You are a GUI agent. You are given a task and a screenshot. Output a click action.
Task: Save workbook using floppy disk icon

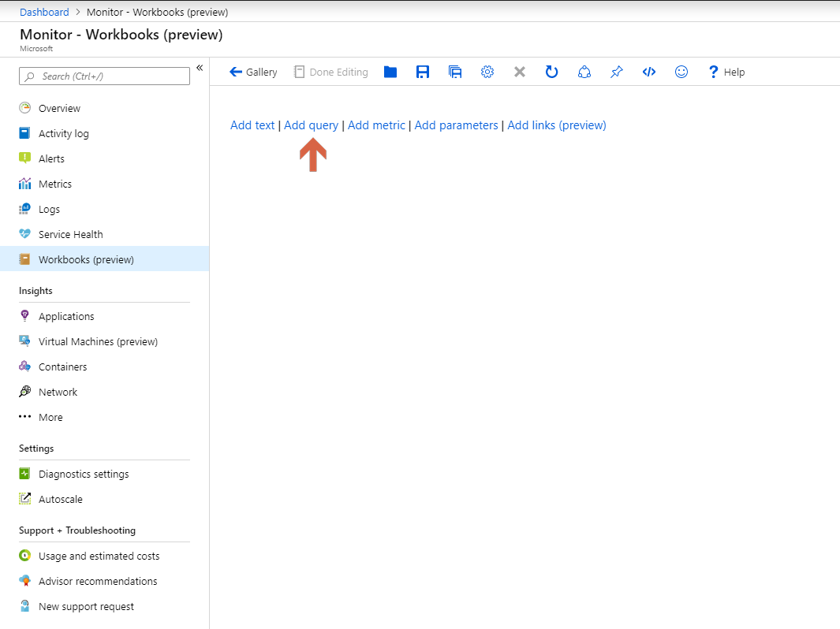coord(423,72)
